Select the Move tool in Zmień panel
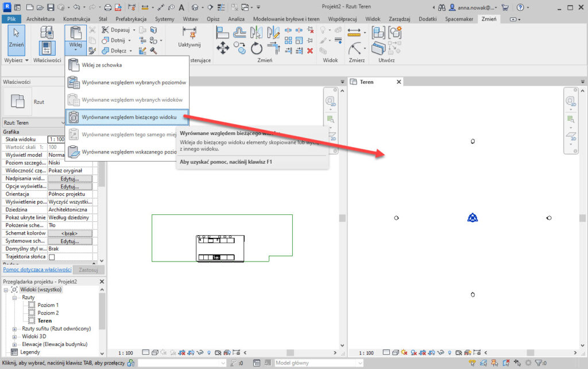This screenshot has height=369, width=588. (223, 48)
